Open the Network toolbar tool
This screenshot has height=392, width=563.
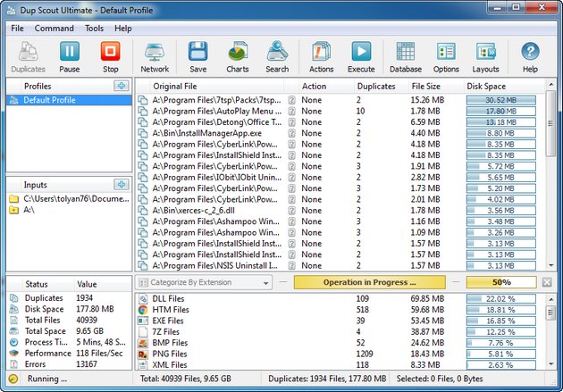pyautogui.click(x=155, y=55)
